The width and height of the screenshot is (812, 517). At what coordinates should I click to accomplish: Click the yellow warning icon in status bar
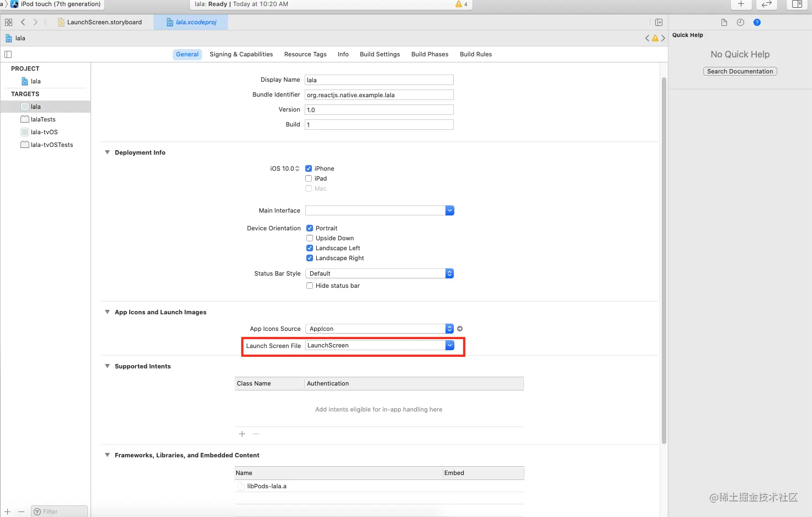459,4
